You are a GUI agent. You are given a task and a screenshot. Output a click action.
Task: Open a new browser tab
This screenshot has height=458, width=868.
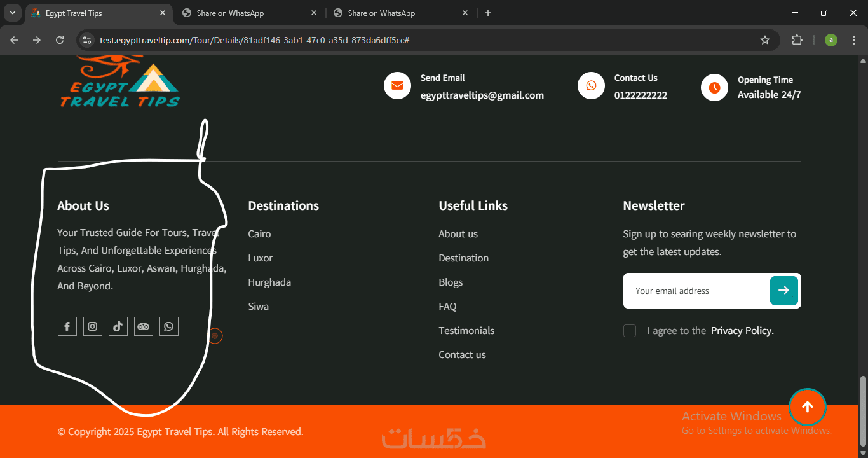point(488,13)
